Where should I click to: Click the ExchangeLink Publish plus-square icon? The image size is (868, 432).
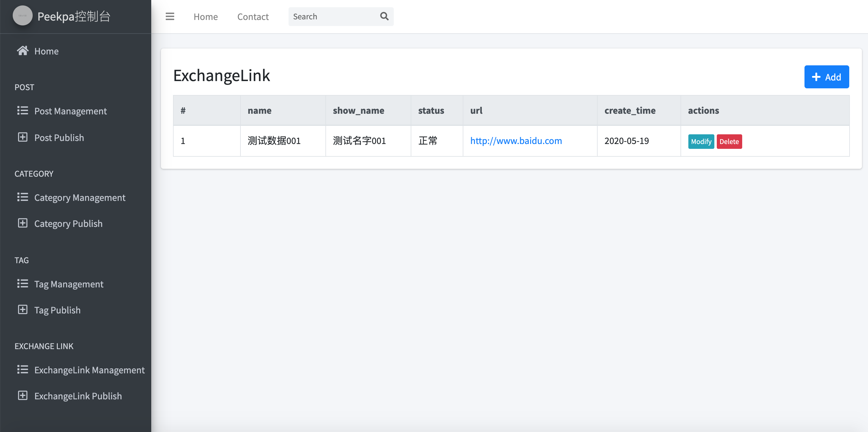click(23, 396)
